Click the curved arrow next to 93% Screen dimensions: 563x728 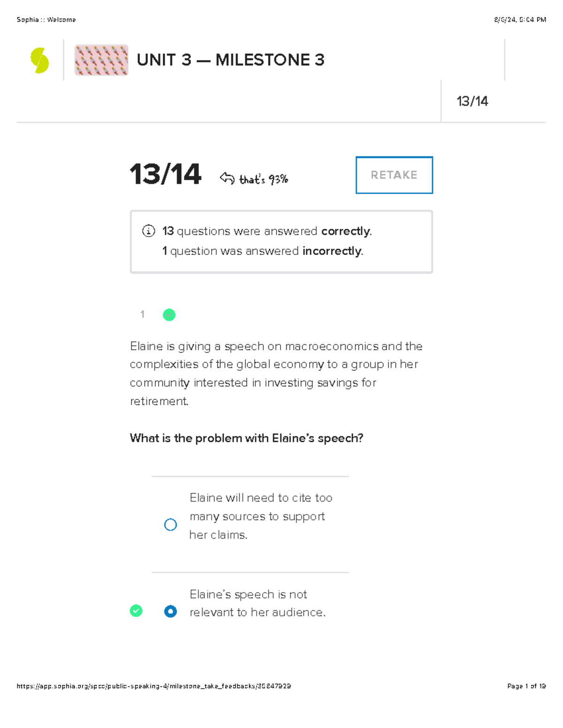(x=227, y=178)
